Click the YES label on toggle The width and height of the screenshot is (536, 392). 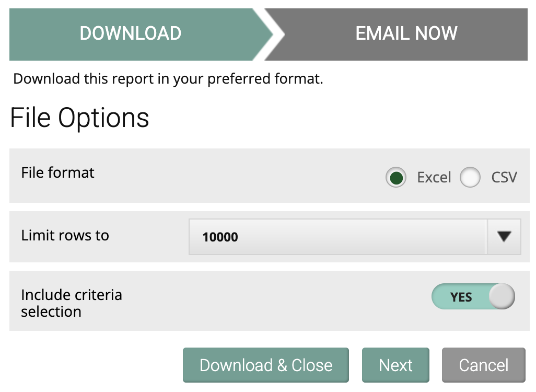tap(461, 297)
